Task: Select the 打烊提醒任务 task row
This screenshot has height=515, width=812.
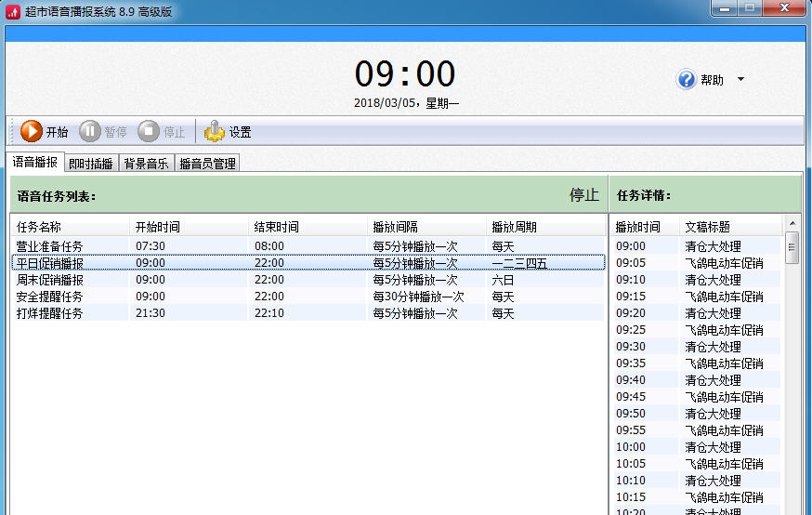Action: pyautogui.click(x=50, y=313)
